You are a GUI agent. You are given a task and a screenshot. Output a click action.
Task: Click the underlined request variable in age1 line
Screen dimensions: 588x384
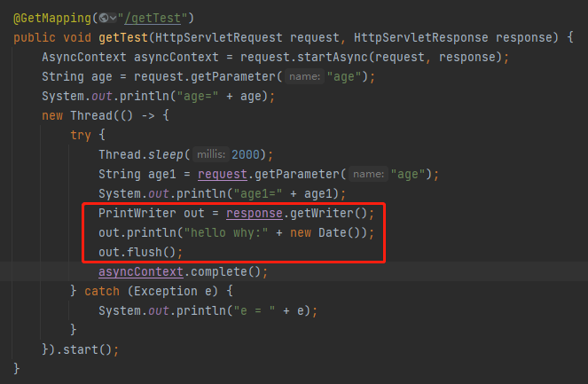coord(223,174)
